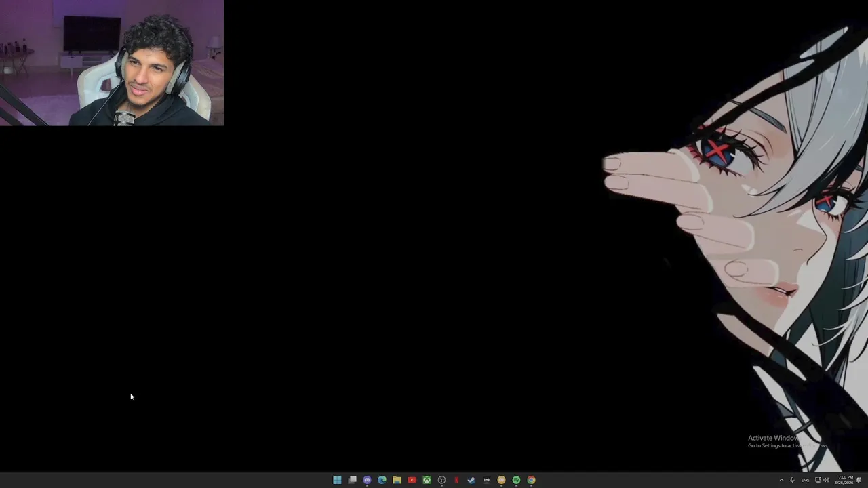The width and height of the screenshot is (868, 488).
Task: Open Google Chrome from the taskbar
Action: (531, 480)
